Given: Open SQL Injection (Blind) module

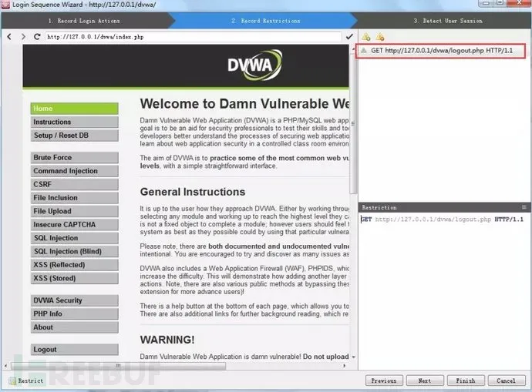Looking at the screenshot, I should [74, 251].
